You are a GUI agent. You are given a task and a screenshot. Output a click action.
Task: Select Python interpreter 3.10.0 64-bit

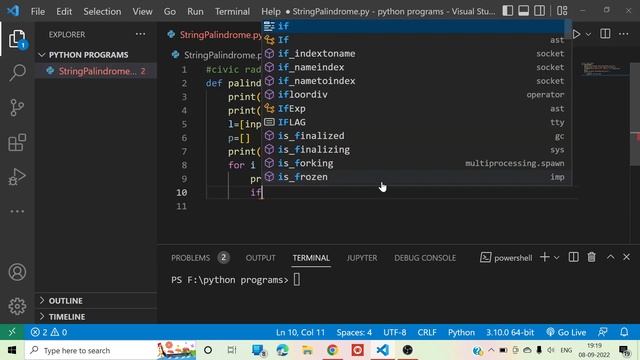[510, 332]
